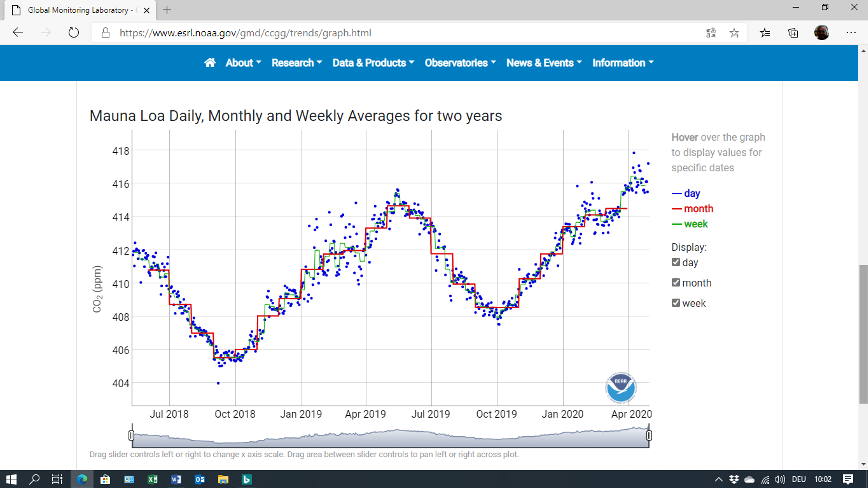Open the browser Favorites list icon
This screenshot has width=868, height=488.
[x=765, y=32]
